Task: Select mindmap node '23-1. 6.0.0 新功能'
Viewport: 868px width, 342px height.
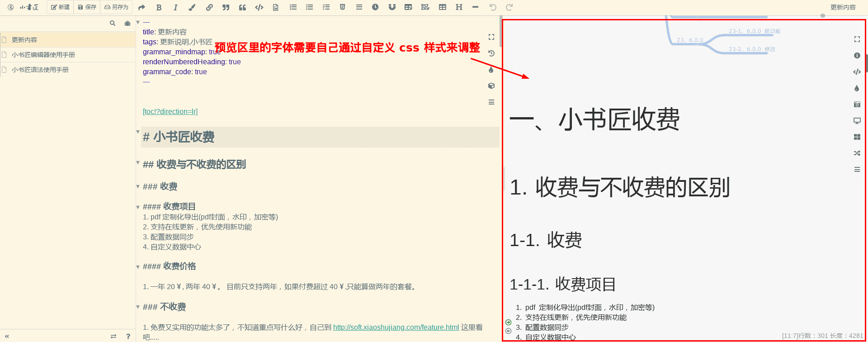Action: (x=755, y=31)
